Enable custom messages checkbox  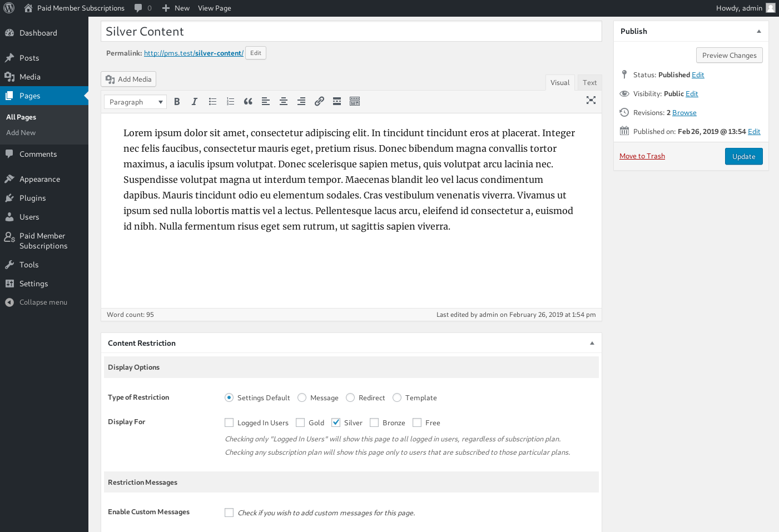[x=229, y=513]
